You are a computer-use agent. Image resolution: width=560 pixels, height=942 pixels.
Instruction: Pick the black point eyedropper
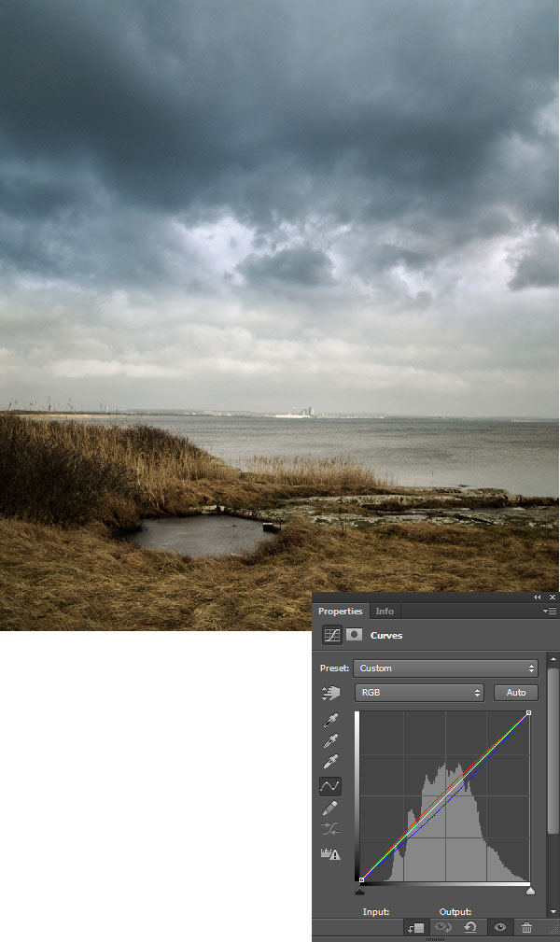coord(330,720)
